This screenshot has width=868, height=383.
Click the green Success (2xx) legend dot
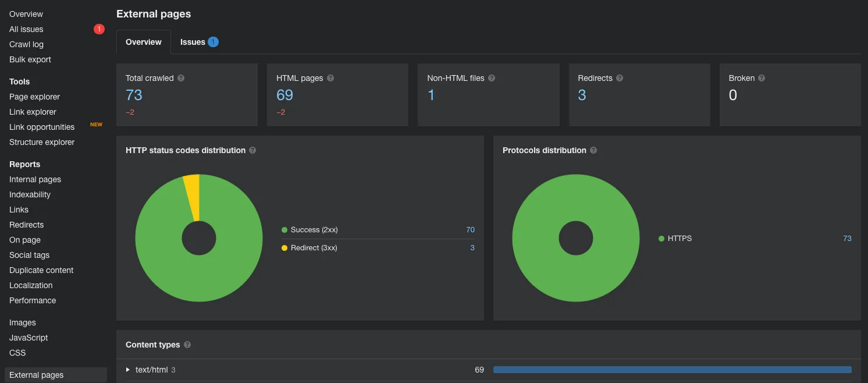[284, 230]
